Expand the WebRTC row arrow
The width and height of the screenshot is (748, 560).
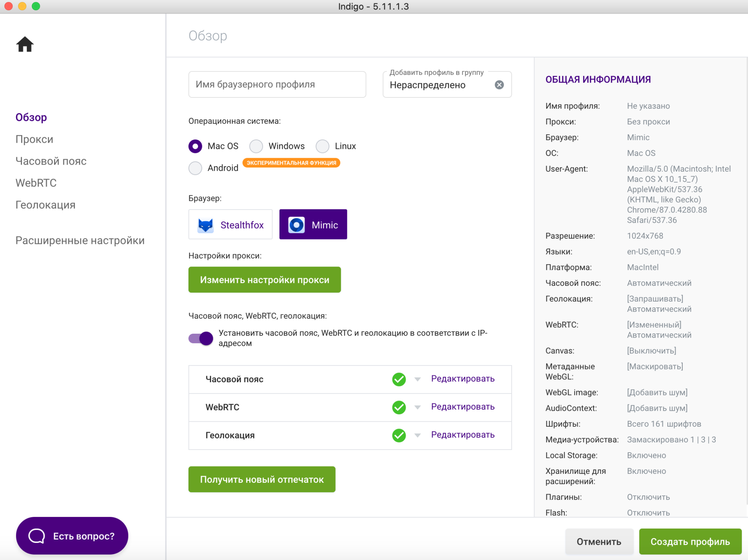pyautogui.click(x=417, y=407)
